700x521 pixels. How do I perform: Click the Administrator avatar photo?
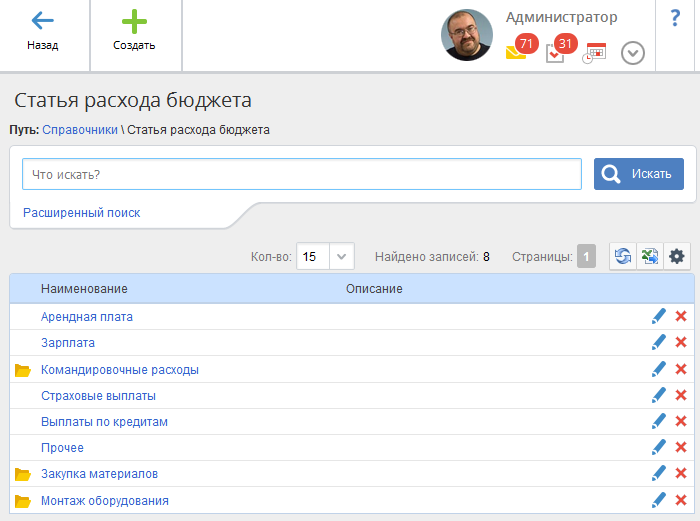point(467,35)
